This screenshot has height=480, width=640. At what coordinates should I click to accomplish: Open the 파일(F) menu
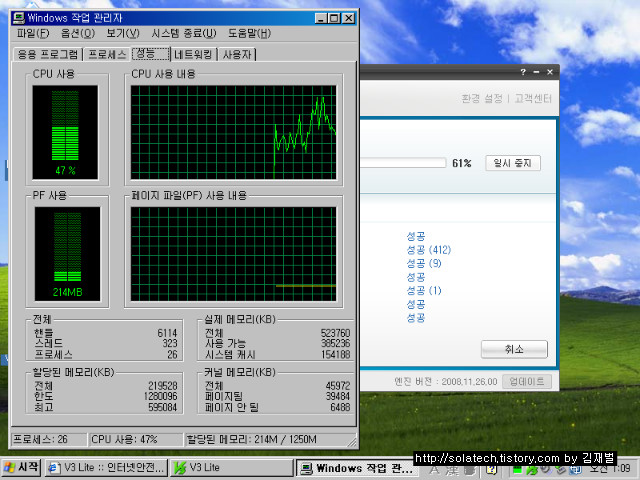33,33
